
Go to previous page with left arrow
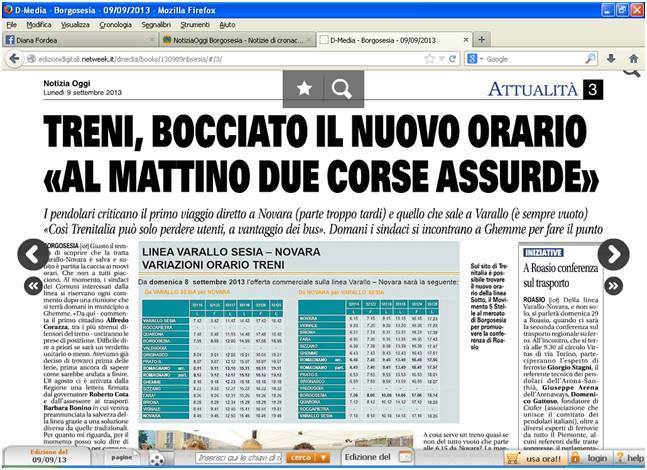pyautogui.click(x=33, y=255)
